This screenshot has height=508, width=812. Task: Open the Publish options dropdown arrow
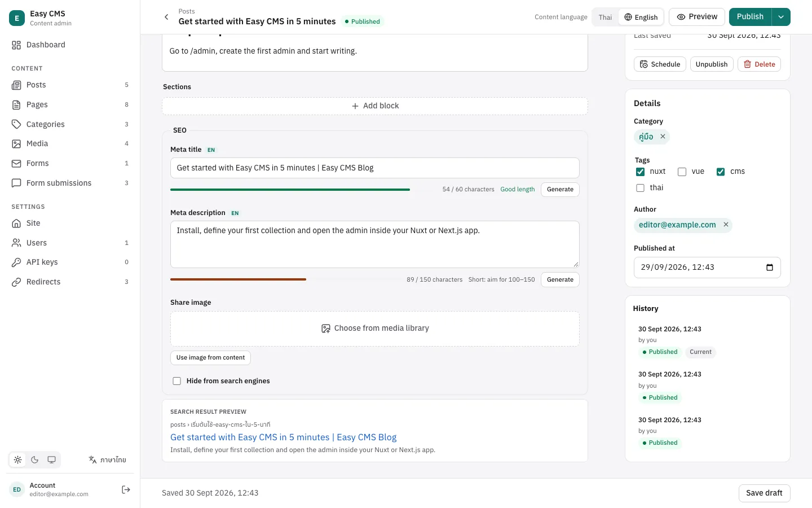(781, 17)
